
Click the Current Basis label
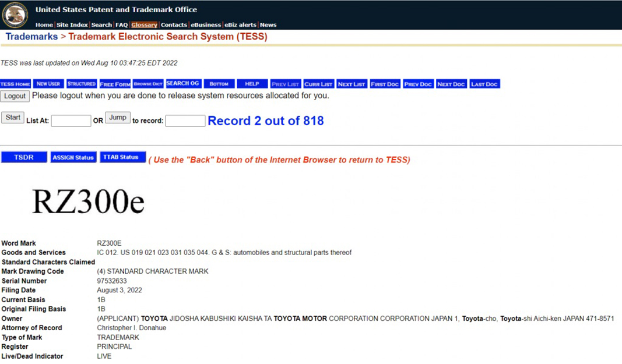tap(23, 300)
